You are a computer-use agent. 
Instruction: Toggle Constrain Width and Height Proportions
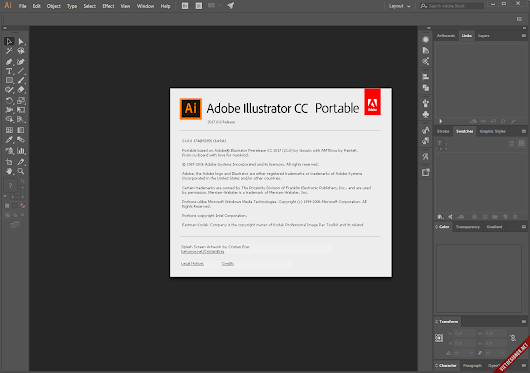[x=513, y=338]
